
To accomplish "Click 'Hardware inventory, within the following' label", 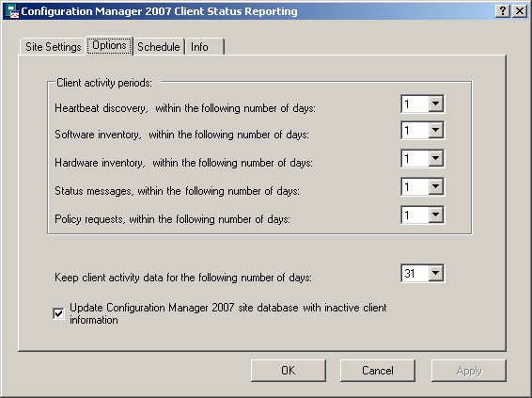I will (x=183, y=163).
